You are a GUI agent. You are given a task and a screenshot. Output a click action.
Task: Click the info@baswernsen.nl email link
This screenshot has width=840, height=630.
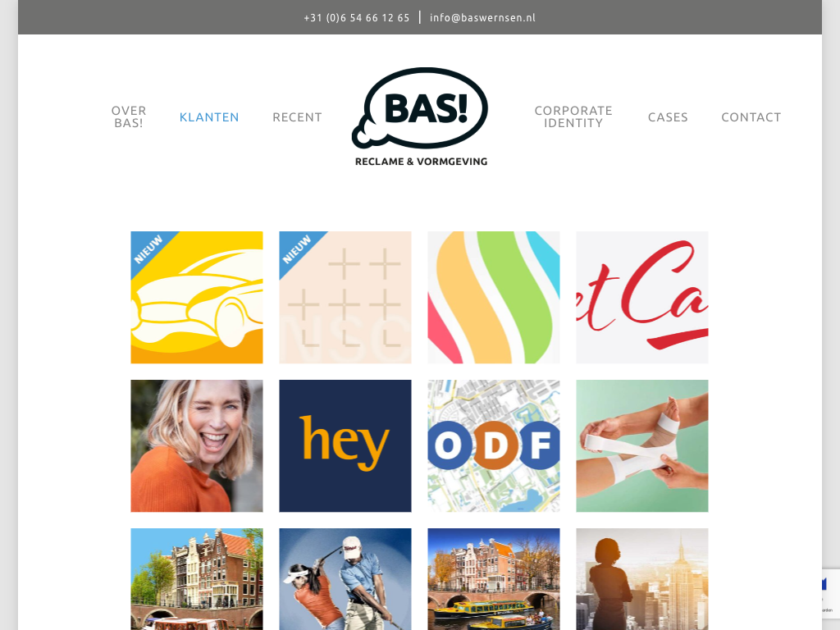tap(482, 18)
